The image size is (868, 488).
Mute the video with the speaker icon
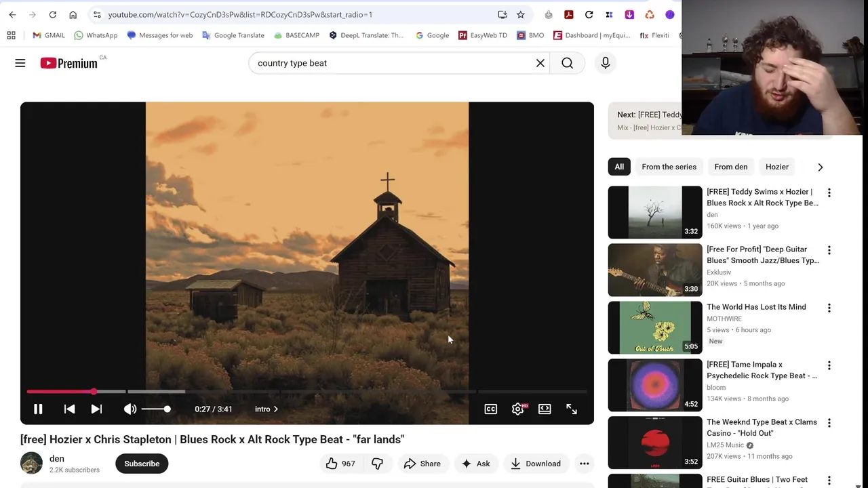click(x=130, y=409)
